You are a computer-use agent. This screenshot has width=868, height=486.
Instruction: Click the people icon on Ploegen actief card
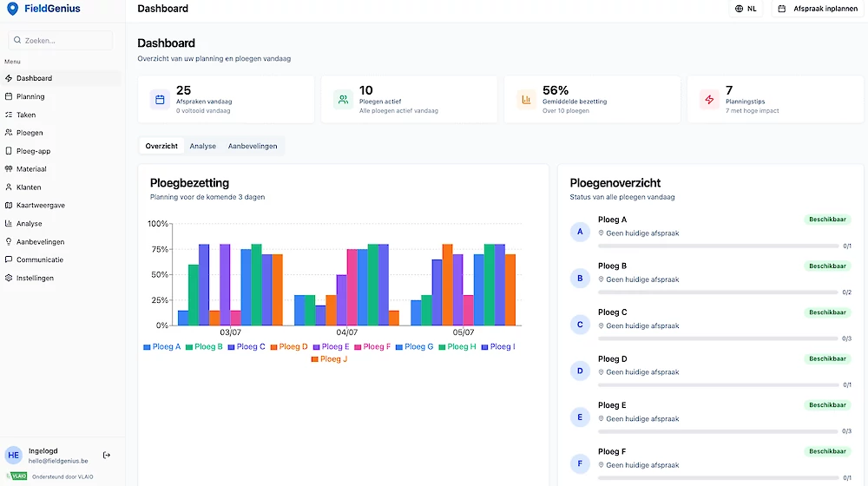[x=343, y=100]
